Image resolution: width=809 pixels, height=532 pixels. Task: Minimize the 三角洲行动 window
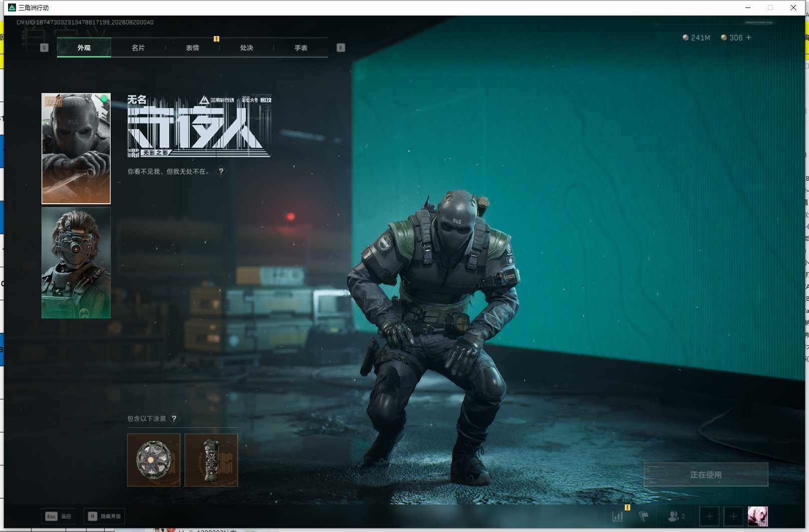tap(748, 8)
